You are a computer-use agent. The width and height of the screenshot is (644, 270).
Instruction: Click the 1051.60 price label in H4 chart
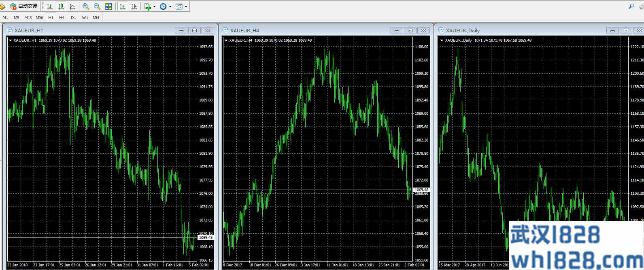click(x=421, y=260)
